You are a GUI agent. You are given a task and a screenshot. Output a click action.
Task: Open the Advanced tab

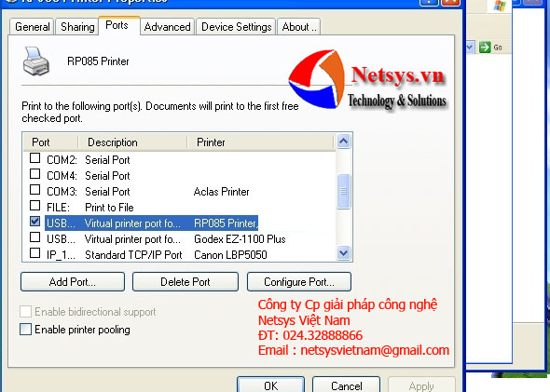(167, 27)
